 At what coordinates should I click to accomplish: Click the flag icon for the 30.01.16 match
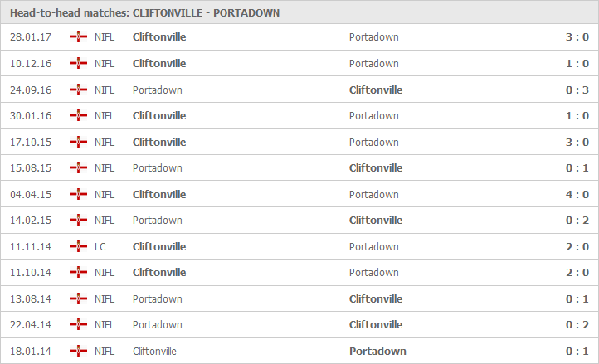(78, 116)
